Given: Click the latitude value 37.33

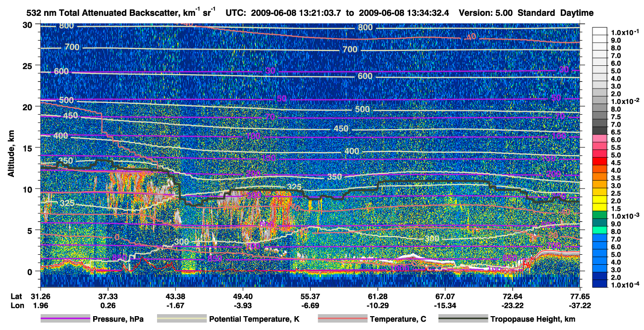Looking at the screenshot, I should [x=107, y=296].
